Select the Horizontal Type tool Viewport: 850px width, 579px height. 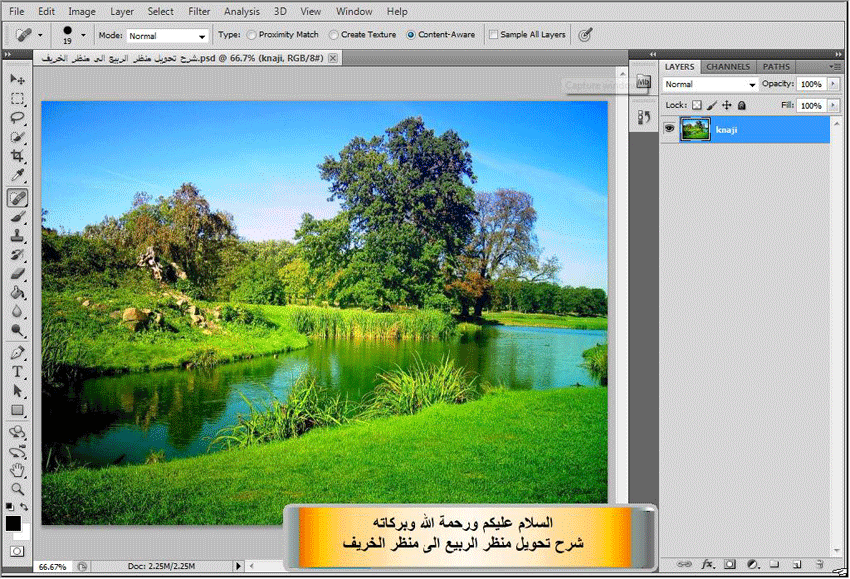tap(17, 372)
